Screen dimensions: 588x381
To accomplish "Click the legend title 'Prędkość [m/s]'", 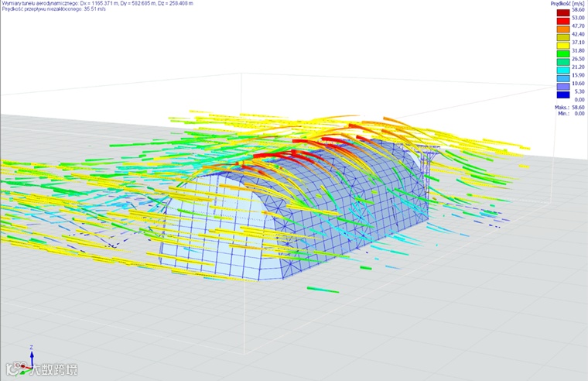I will [x=567, y=3].
